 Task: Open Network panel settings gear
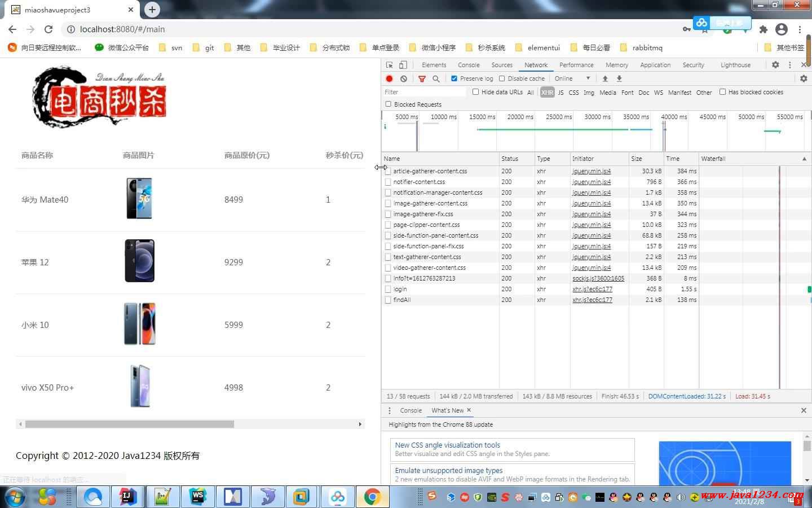coord(804,78)
